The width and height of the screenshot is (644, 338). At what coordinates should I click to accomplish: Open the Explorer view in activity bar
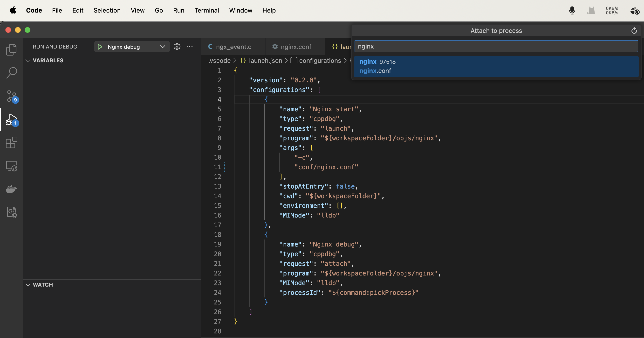[11, 49]
